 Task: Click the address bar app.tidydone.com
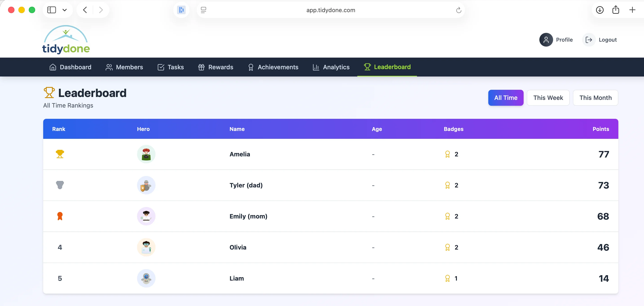pyautogui.click(x=331, y=10)
